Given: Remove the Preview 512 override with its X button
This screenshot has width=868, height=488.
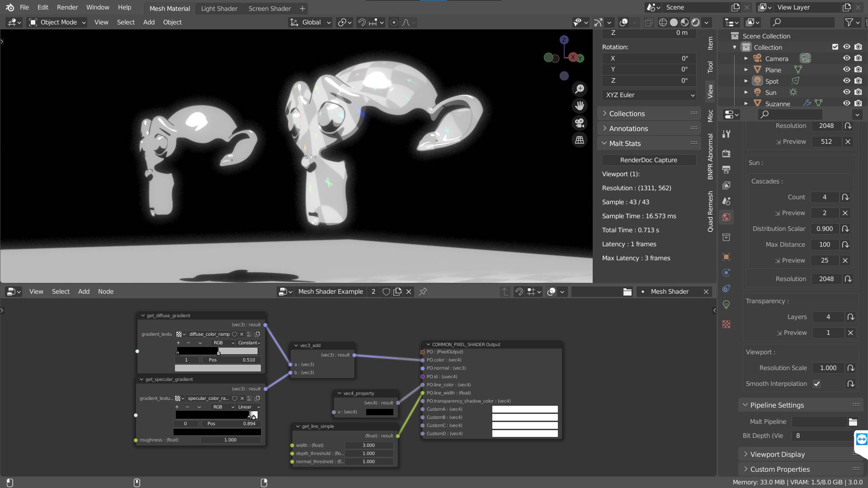Looking at the screenshot, I should [x=848, y=141].
